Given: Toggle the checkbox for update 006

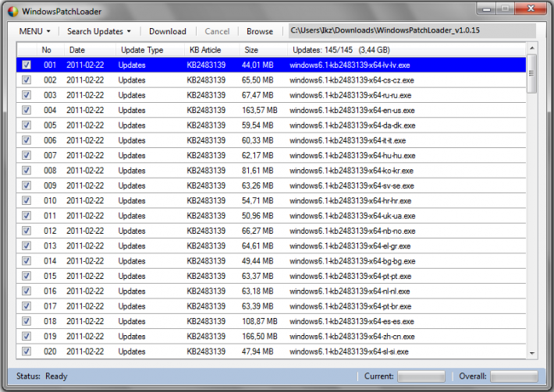Looking at the screenshot, I should point(27,140).
